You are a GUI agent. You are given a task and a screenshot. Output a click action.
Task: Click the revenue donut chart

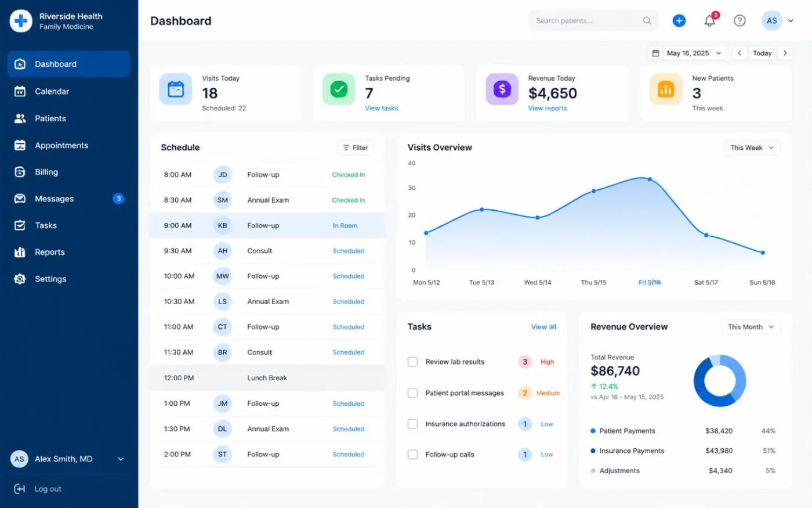[x=720, y=381]
